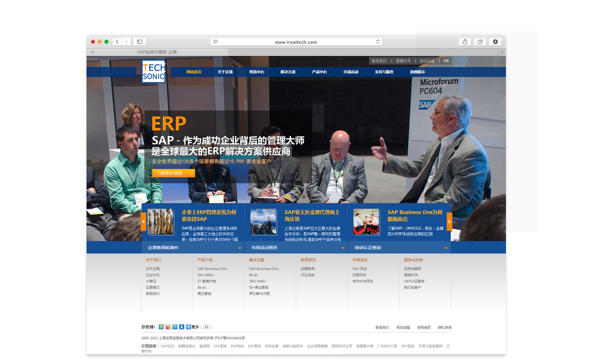Image resolution: width=592 pixels, height=364 pixels.
Task: Click the SAP论坛 friendly link
Action: coord(168,346)
